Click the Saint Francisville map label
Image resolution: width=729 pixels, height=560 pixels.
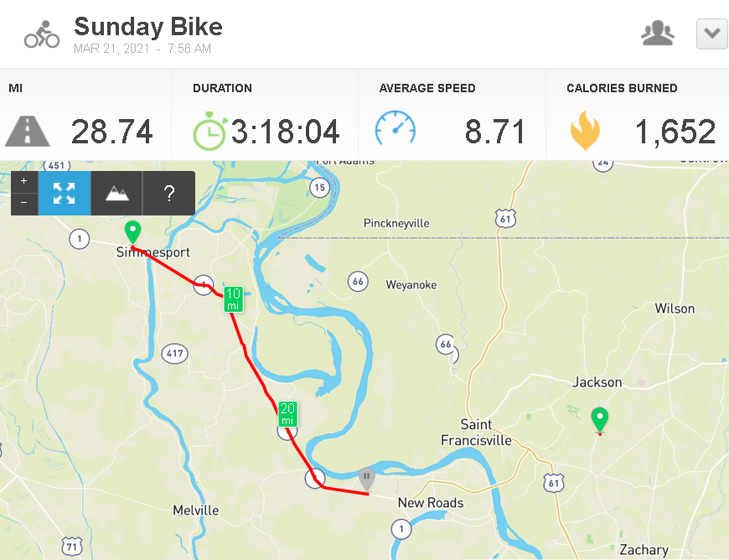coord(476,432)
